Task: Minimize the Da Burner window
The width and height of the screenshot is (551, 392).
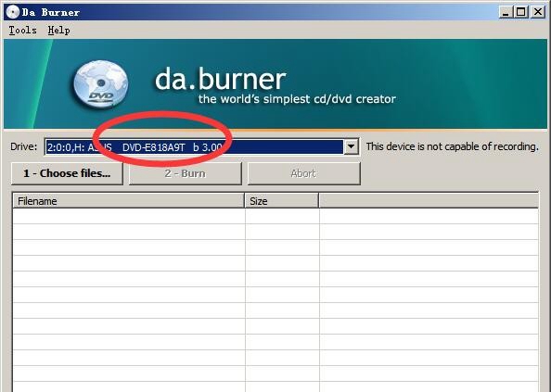Action: [506, 12]
